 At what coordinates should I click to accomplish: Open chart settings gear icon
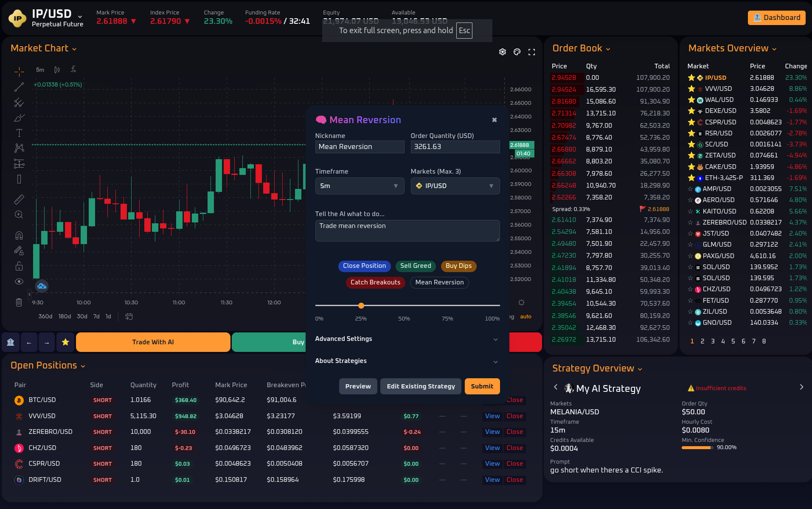[x=502, y=52]
